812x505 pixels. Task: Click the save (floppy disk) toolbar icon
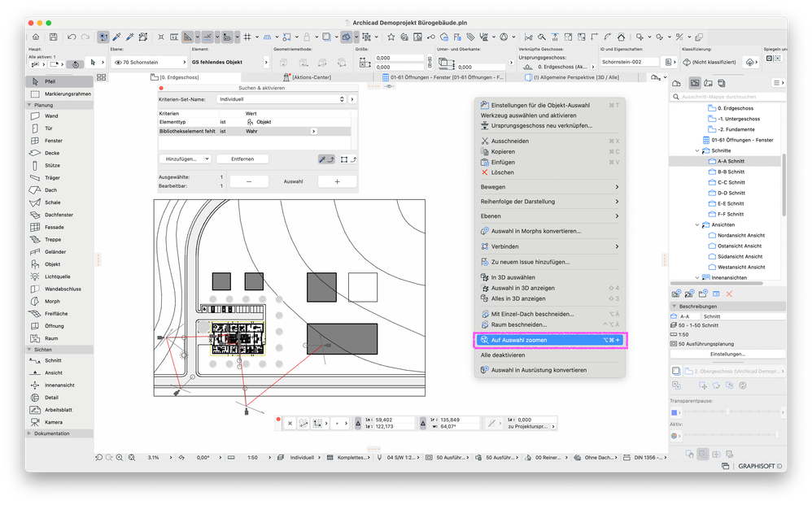click(x=53, y=37)
